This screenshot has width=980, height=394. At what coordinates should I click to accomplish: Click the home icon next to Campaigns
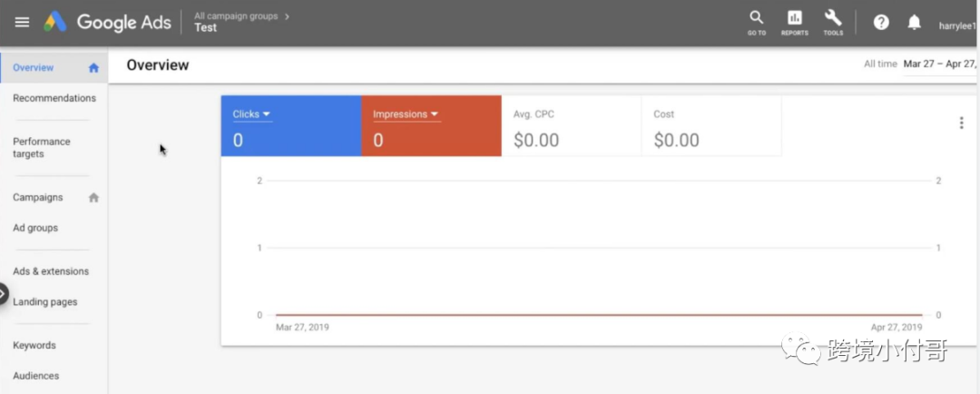[93, 197]
